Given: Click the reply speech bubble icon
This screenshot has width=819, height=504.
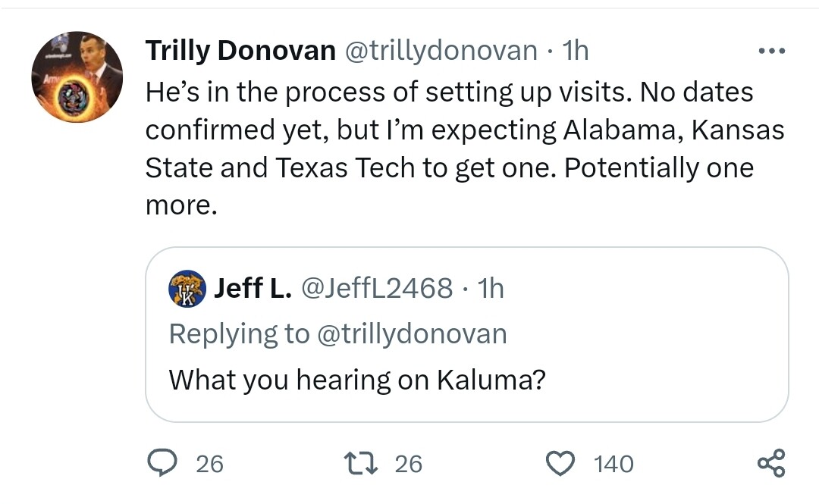Looking at the screenshot, I should click(x=162, y=463).
